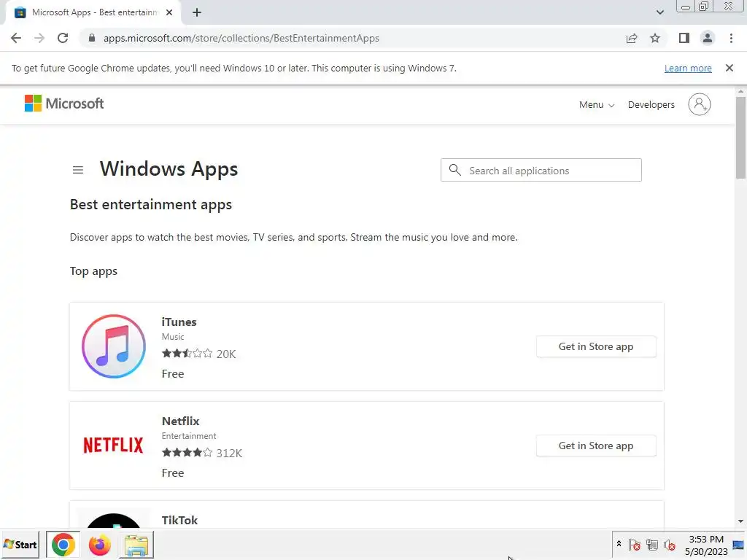Close the Microsoft Apps tab
The image size is (747, 560).
[x=169, y=13]
